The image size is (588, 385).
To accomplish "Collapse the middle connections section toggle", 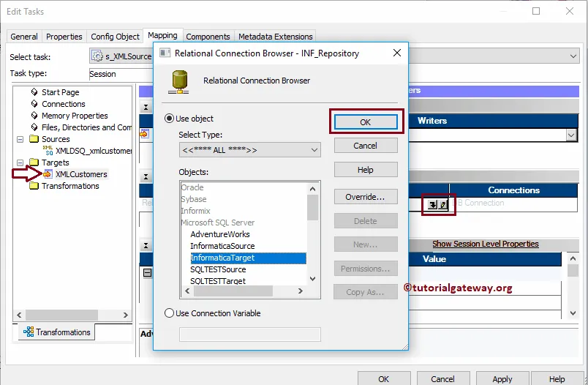I will click(146, 176).
